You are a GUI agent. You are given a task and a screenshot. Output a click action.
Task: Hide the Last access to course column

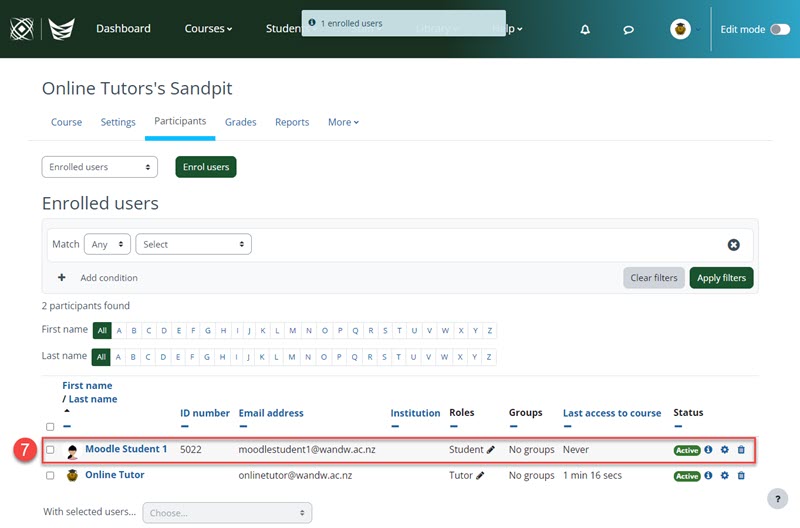click(x=568, y=426)
